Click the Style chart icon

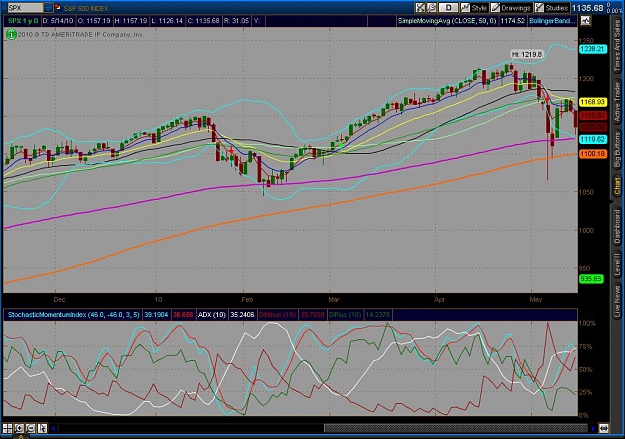[465, 8]
